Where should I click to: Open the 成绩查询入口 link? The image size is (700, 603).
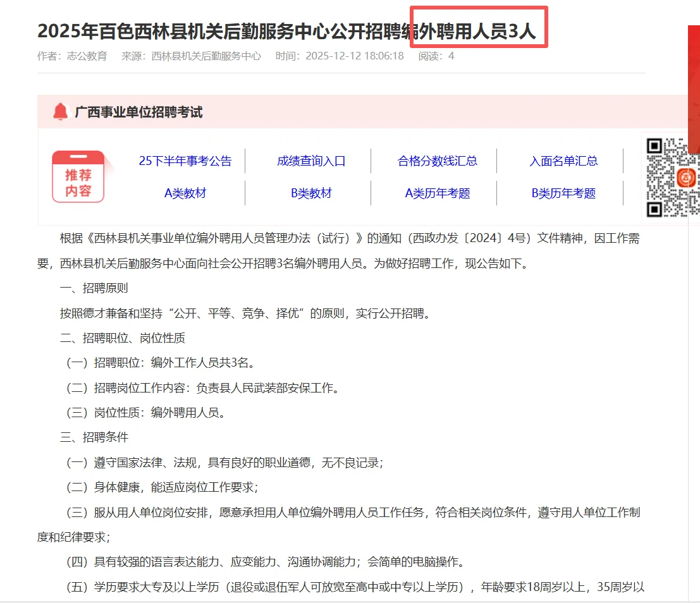(311, 161)
